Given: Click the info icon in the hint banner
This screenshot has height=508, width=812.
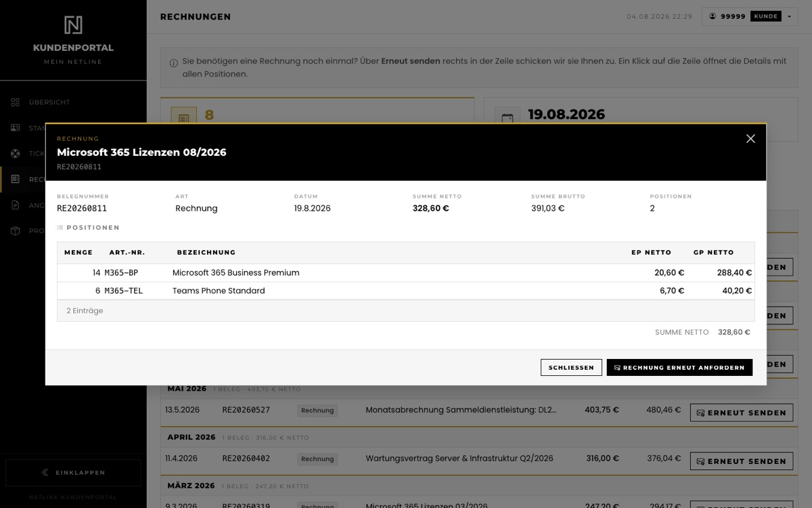Looking at the screenshot, I should [174, 63].
